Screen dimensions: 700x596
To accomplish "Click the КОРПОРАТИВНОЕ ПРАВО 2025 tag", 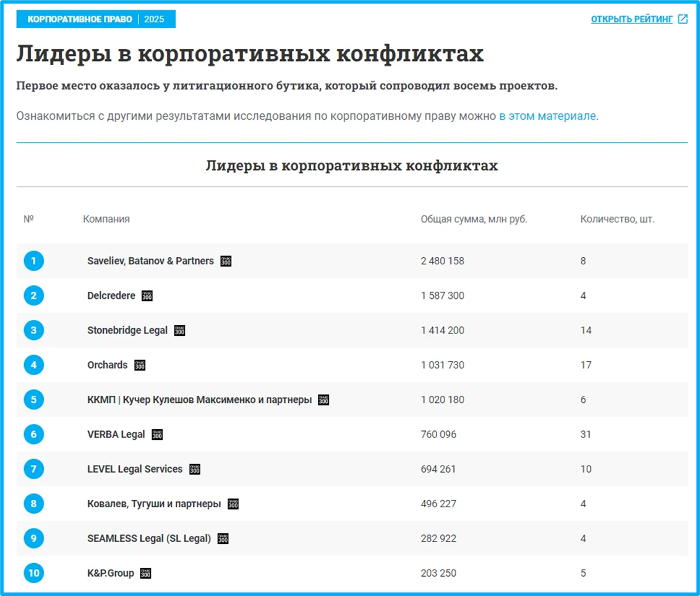I will 96,19.
